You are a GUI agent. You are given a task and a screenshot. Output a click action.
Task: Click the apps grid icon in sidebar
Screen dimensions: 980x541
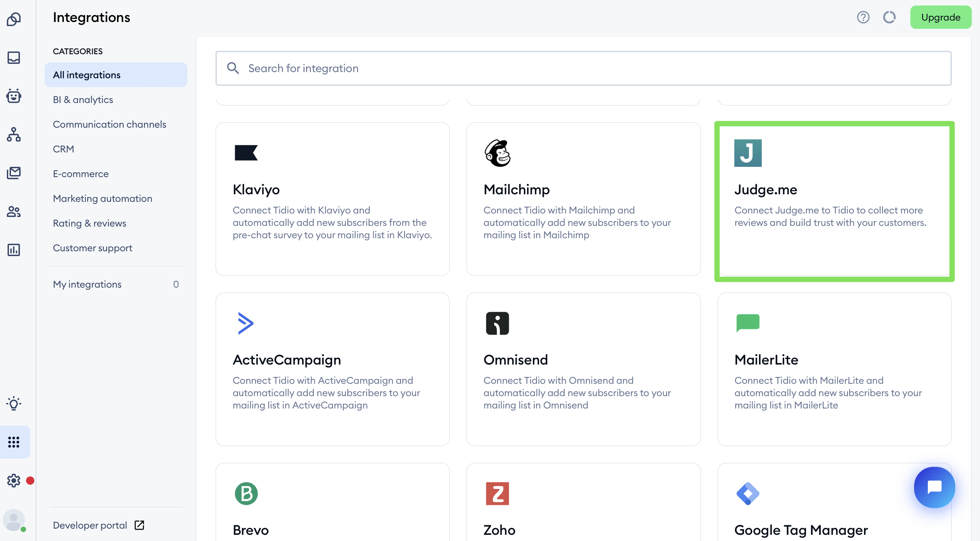[x=14, y=442]
